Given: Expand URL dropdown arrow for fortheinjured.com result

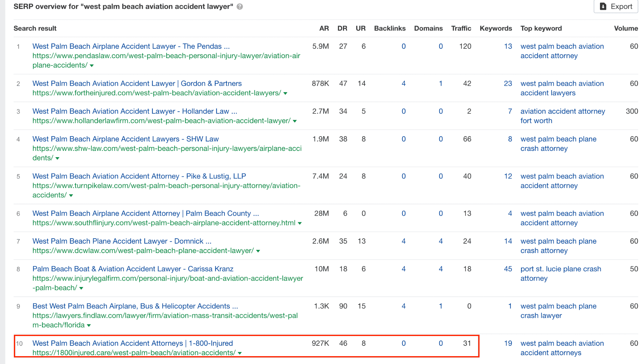Looking at the screenshot, I should (285, 93).
